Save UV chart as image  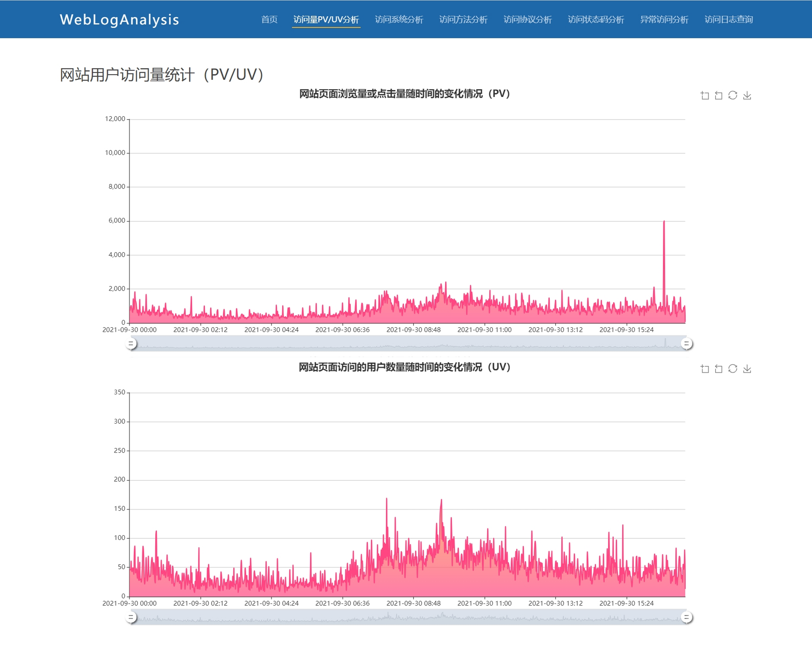pyautogui.click(x=747, y=369)
